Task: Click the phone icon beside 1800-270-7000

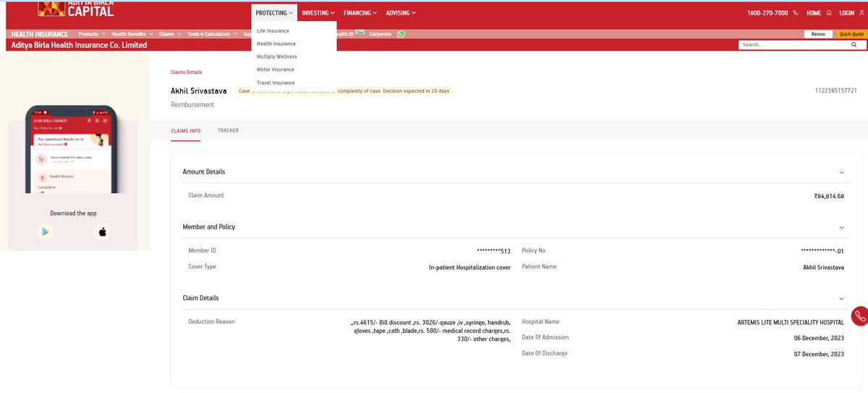Action: pos(796,13)
